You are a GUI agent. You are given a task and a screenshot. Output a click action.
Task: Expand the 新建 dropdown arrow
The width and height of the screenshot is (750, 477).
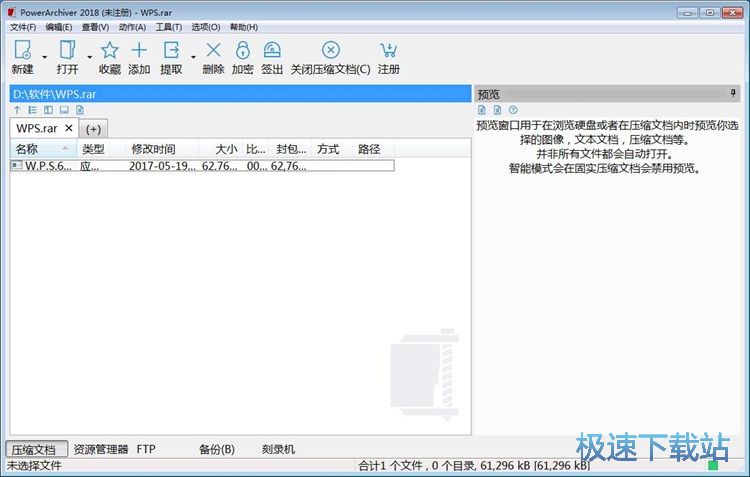pos(44,57)
